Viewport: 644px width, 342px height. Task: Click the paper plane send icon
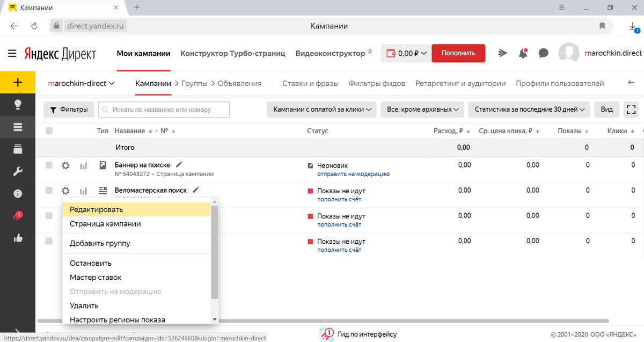click(x=502, y=53)
